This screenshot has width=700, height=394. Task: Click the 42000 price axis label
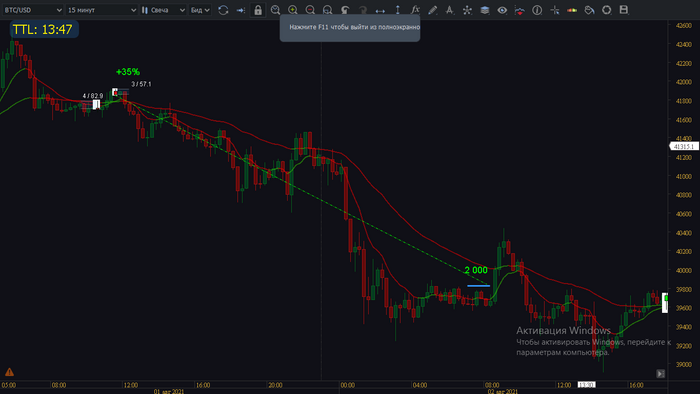tap(683, 82)
